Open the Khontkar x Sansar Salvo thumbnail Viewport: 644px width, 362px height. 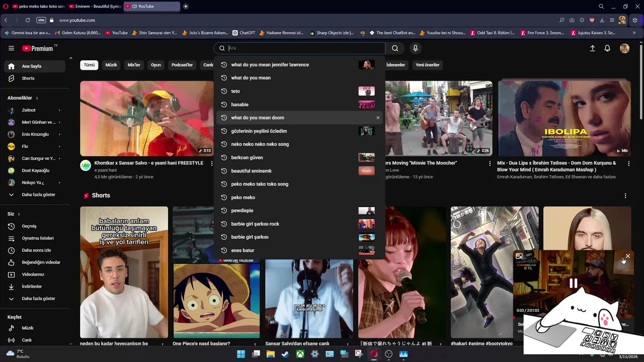[x=146, y=118]
